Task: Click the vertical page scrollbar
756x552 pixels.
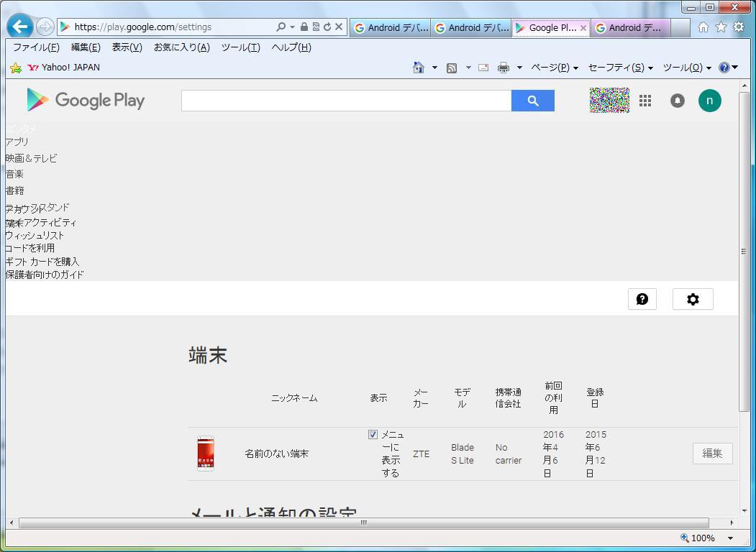Action: pyautogui.click(x=744, y=252)
